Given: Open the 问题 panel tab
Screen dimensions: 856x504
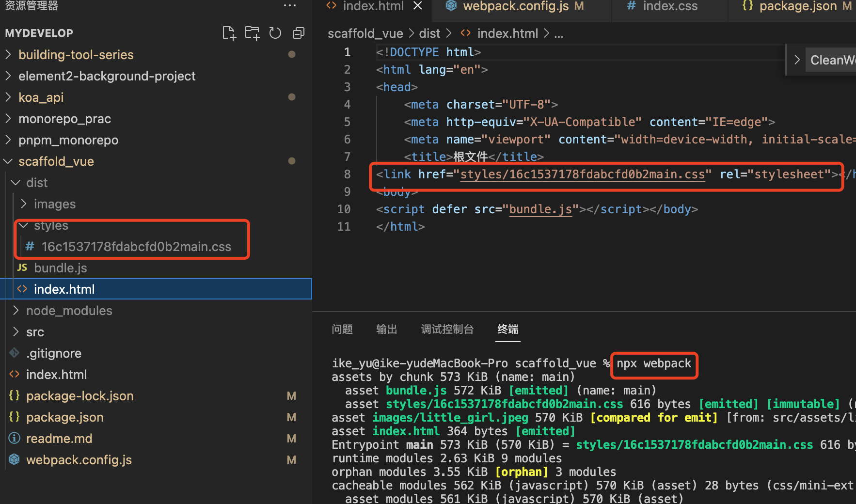Looking at the screenshot, I should [x=342, y=330].
